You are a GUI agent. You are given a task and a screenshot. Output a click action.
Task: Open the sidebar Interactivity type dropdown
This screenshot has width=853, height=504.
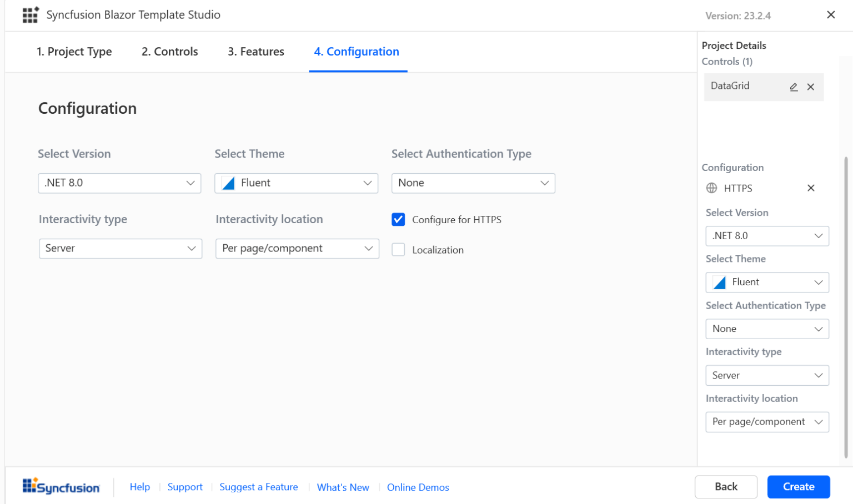767,375
